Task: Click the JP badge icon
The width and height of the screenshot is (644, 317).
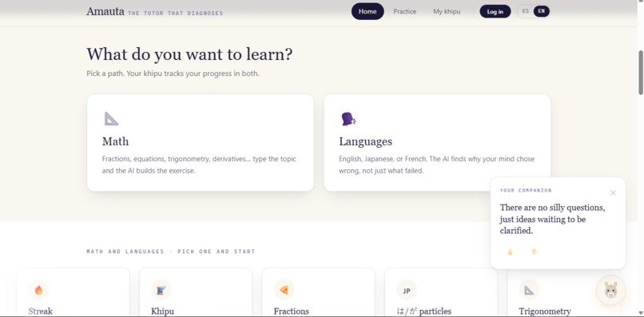Action: point(407,291)
